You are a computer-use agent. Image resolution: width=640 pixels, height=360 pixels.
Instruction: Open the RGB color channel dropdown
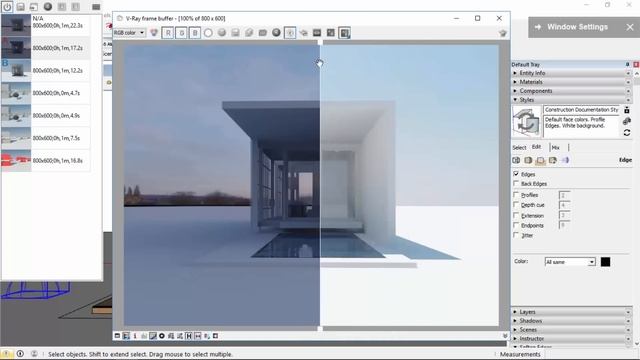(129, 33)
